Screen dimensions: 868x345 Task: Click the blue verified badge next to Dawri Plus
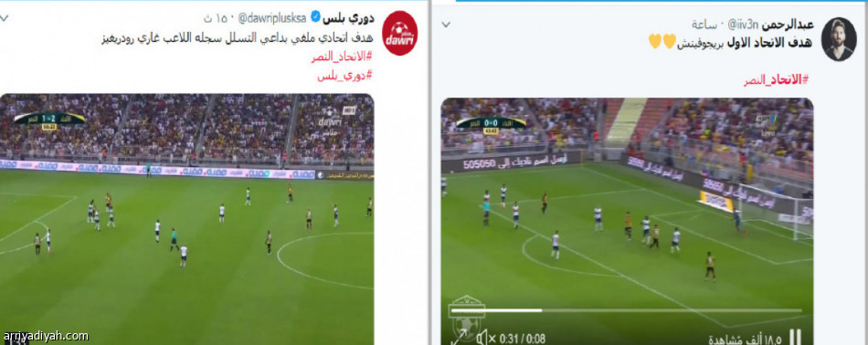(x=315, y=17)
